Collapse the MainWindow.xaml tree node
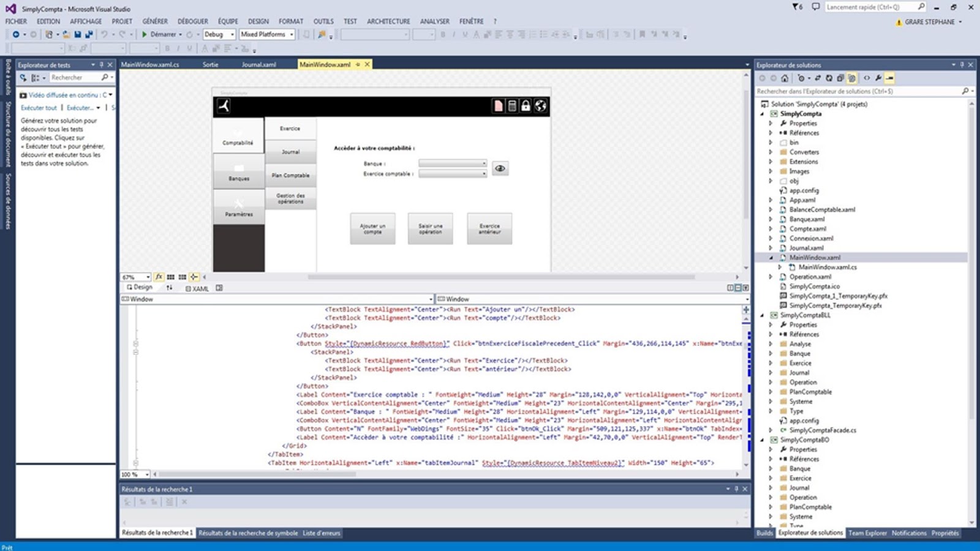980x551 pixels. tap(771, 258)
